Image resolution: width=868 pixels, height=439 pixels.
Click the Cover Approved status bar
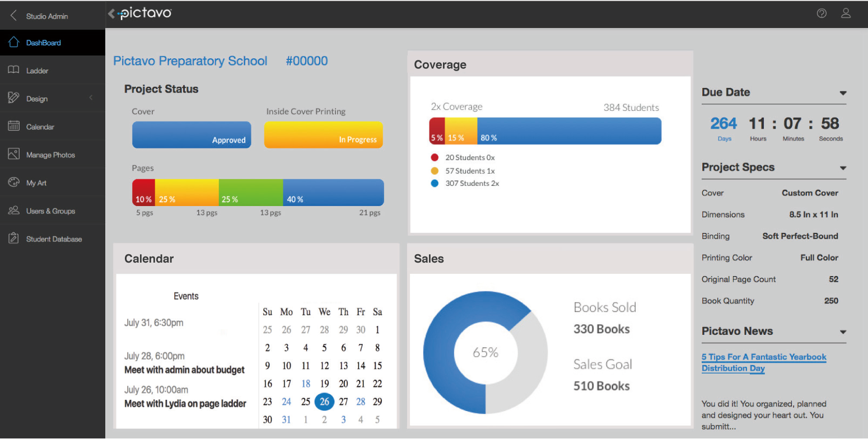click(x=192, y=135)
